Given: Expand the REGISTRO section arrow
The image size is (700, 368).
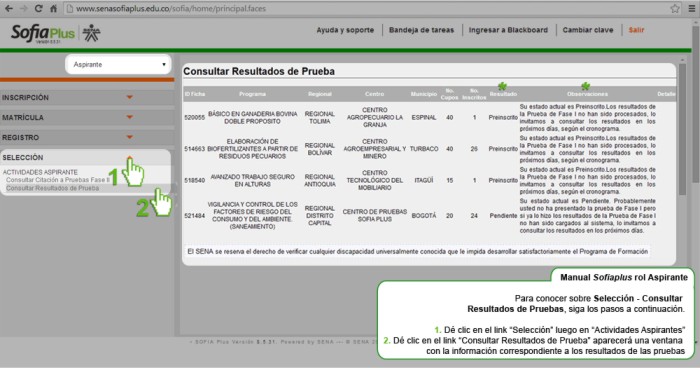Looking at the screenshot, I should tap(129, 137).
